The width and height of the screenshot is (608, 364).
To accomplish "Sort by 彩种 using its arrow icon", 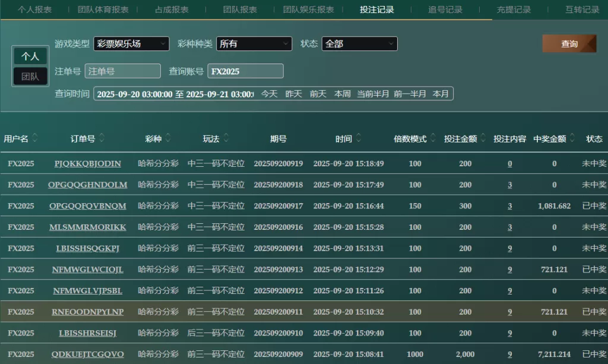I will [169, 138].
